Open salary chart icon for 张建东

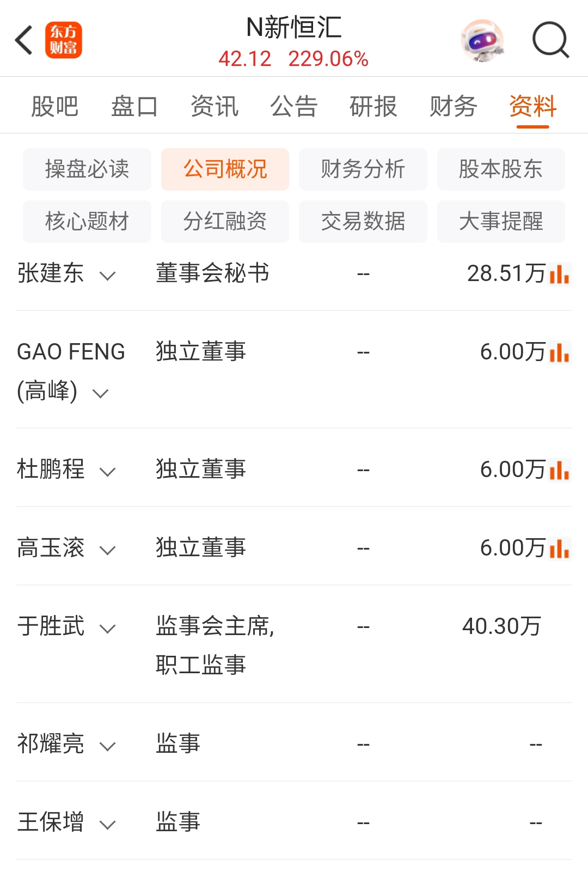coord(560,274)
